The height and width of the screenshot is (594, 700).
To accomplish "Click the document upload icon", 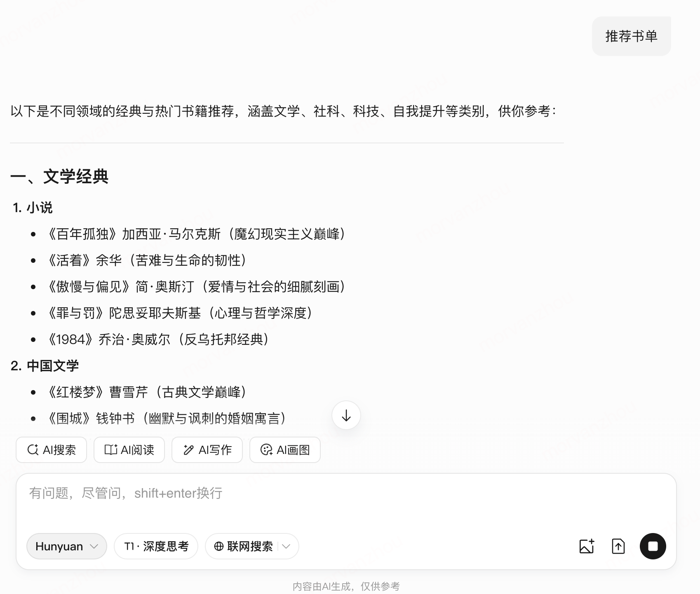I will click(x=618, y=546).
